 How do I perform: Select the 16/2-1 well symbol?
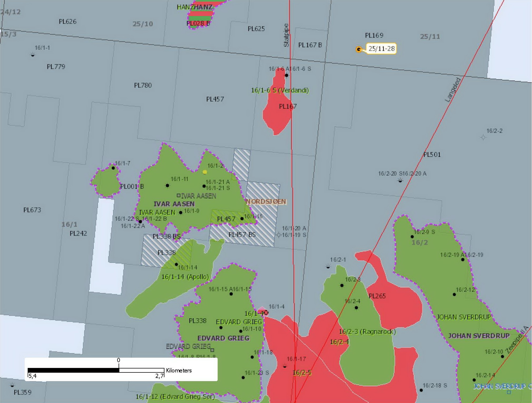coord(328,267)
